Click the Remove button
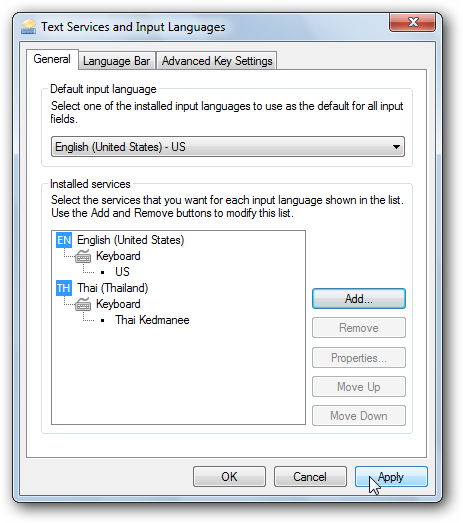Image resolution: width=463 pixels, height=523 pixels. (359, 328)
